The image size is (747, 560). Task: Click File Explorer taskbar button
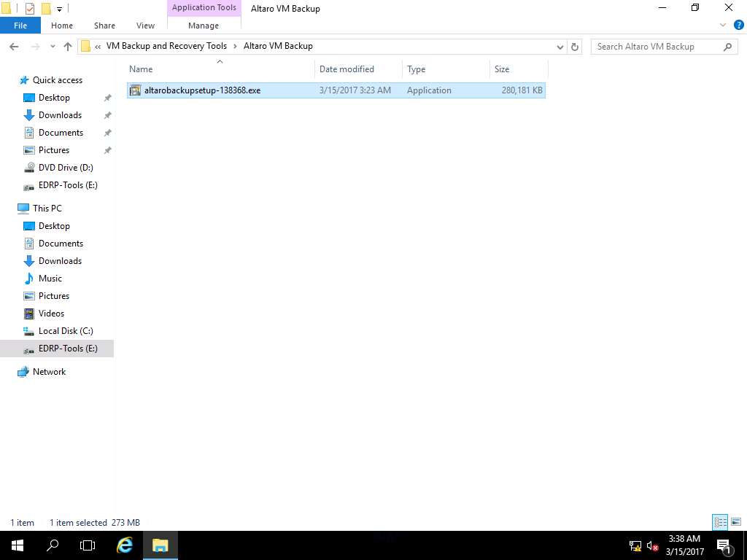click(x=160, y=545)
